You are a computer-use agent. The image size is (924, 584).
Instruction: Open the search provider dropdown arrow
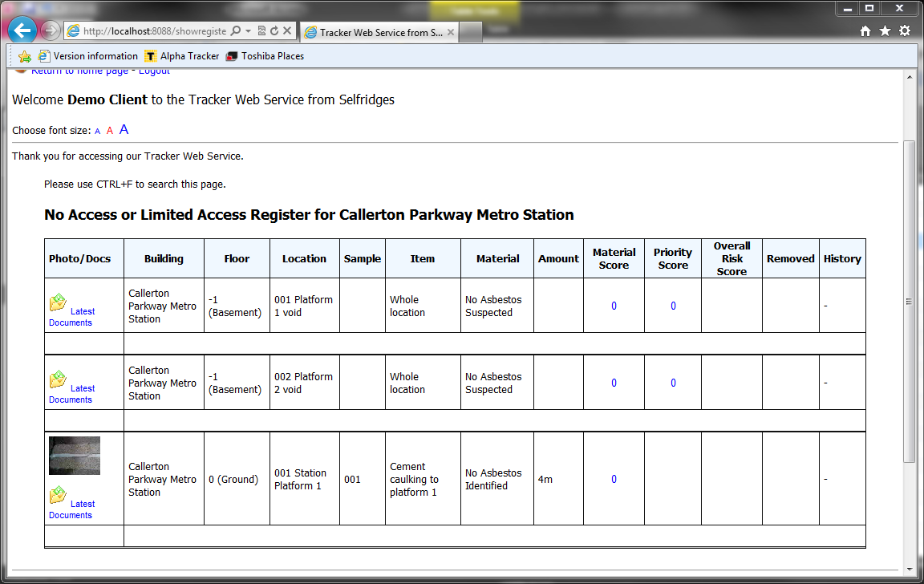[248, 30]
